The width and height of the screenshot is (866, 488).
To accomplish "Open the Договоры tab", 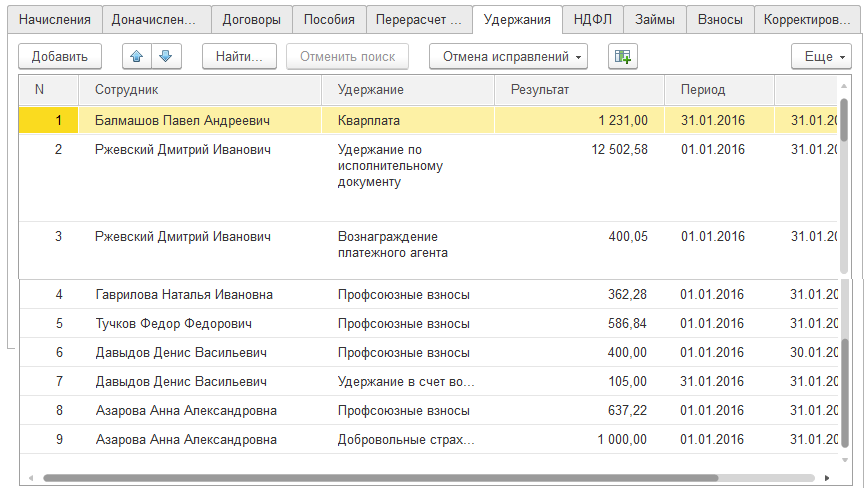I will (x=251, y=19).
